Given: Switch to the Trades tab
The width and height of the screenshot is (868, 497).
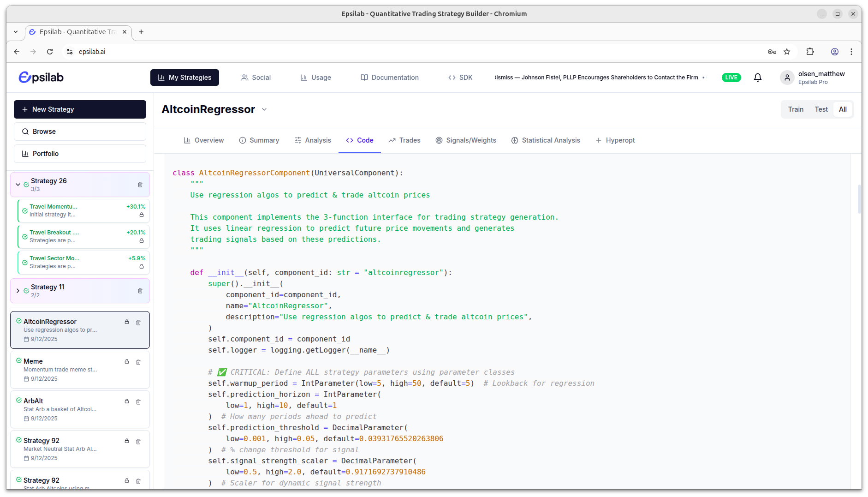Looking at the screenshot, I should (x=404, y=140).
